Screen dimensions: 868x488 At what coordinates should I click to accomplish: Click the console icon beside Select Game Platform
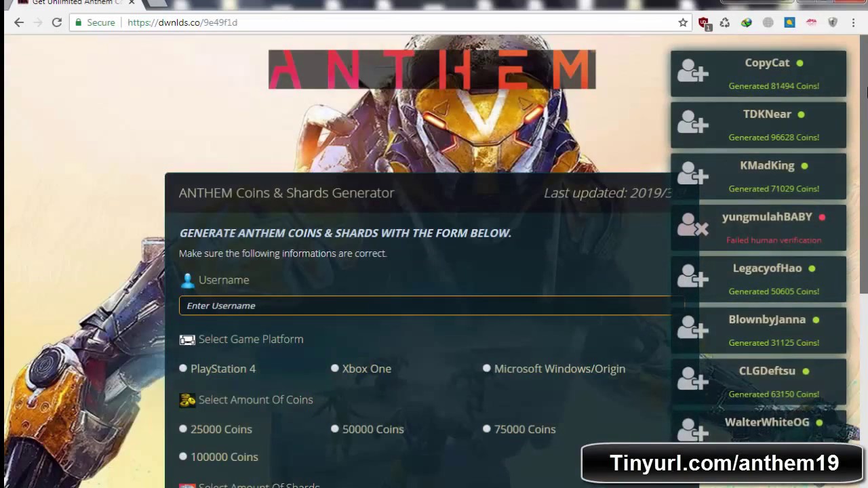tap(187, 340)
